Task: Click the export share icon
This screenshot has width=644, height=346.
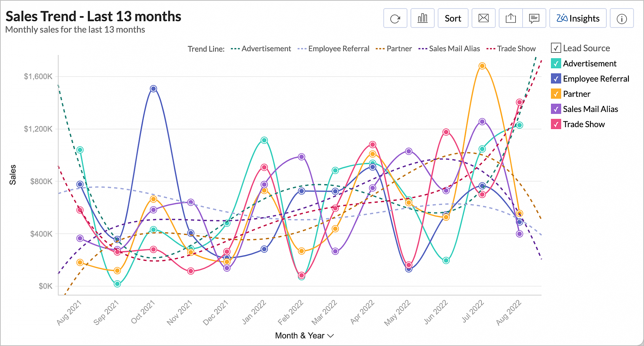Action: [x=510, y=18]
